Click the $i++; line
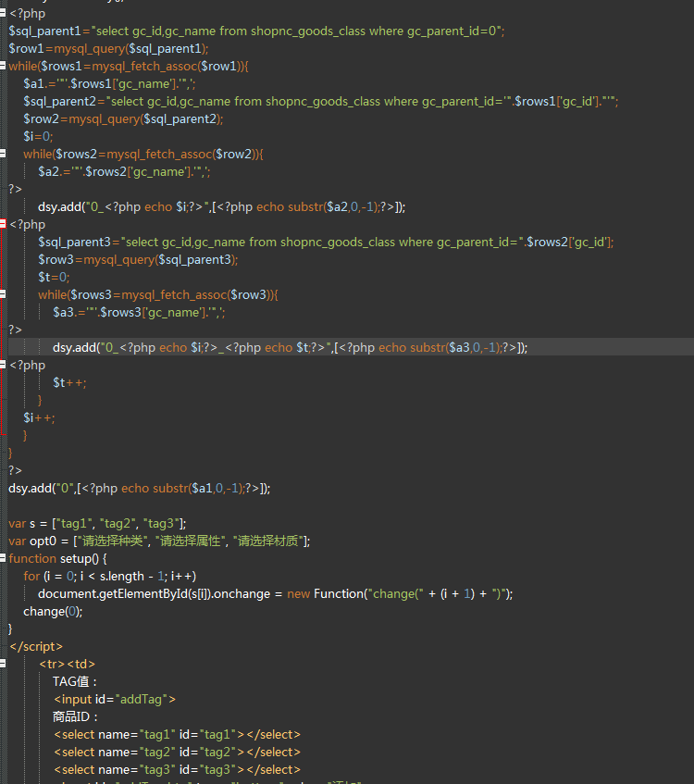This screenshot has height=784, width=694. tap(40, 417)
